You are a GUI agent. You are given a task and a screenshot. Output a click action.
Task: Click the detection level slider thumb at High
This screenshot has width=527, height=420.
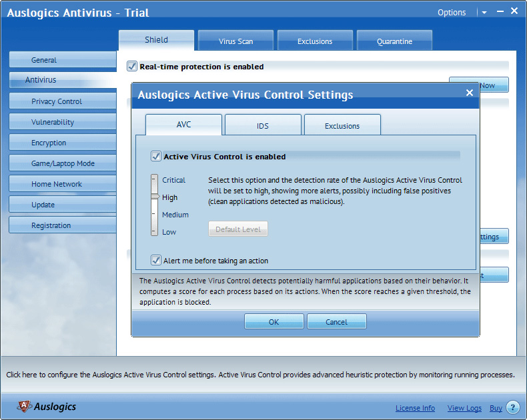tap(155, 196)
